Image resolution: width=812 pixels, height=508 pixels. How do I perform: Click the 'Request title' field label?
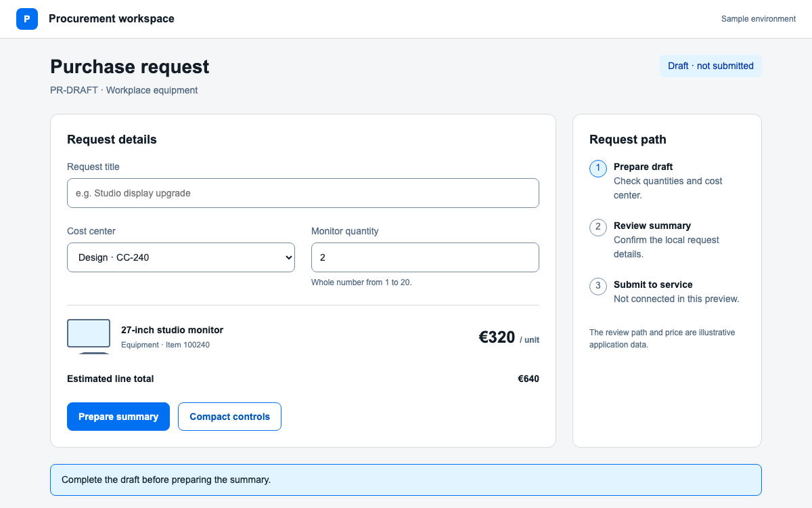coord(93,167)
